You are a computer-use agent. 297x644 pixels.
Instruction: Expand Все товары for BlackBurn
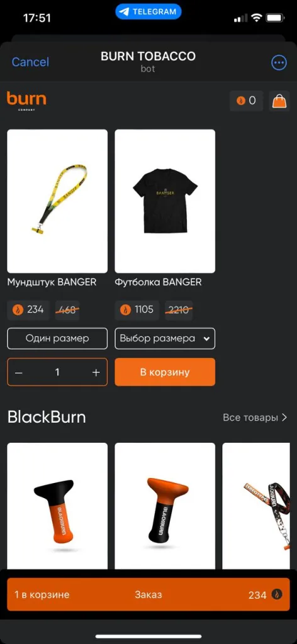click(x=255, y=418)
